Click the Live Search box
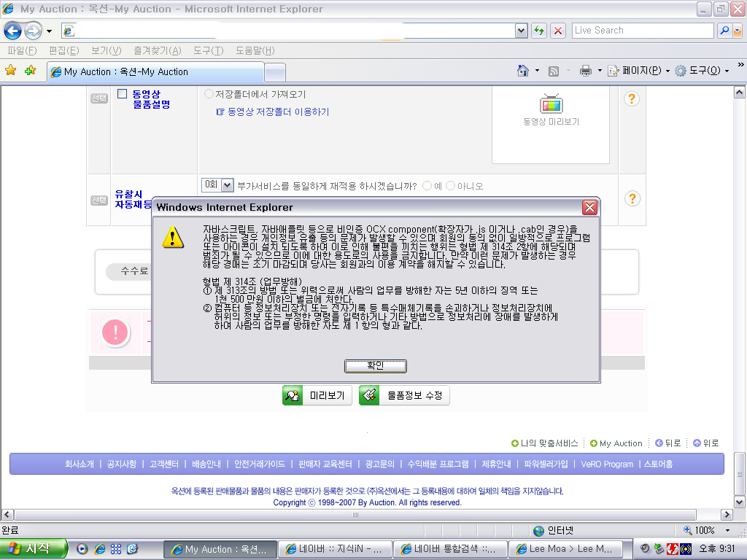This screenshot has width=747, height=560. point(642,31)
